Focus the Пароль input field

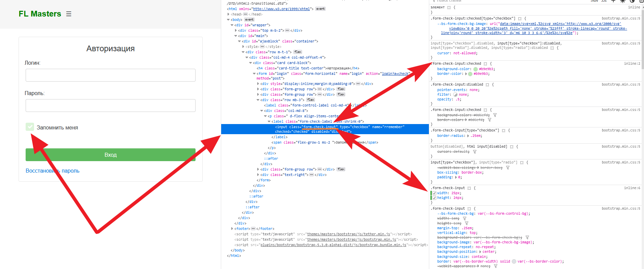click(x=111, y=106)
